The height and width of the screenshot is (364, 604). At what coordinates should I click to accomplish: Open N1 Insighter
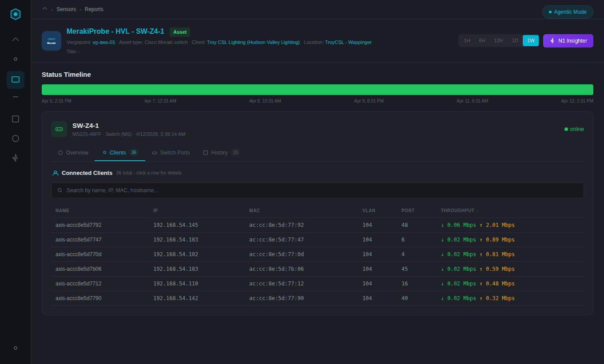tap(568, 41)
